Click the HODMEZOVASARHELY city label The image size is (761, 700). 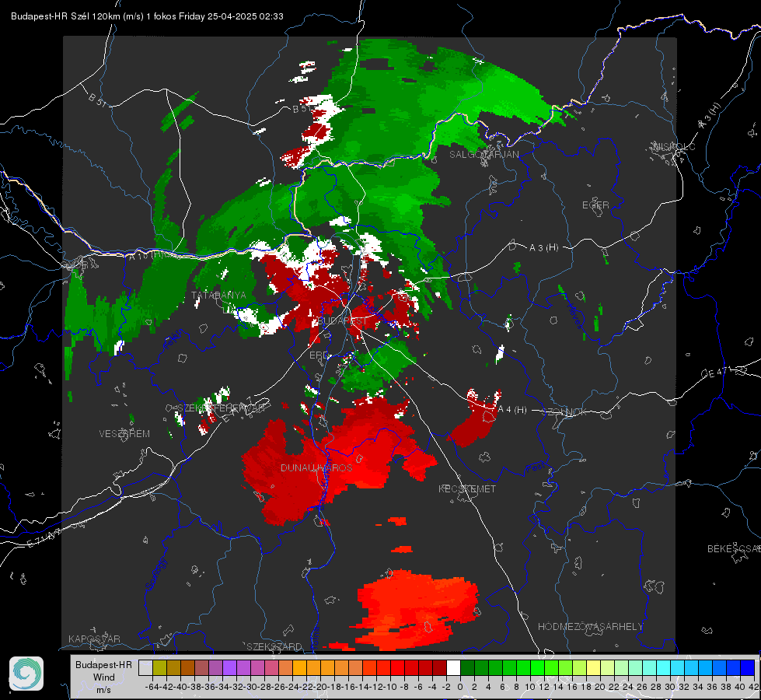point(590,627)
